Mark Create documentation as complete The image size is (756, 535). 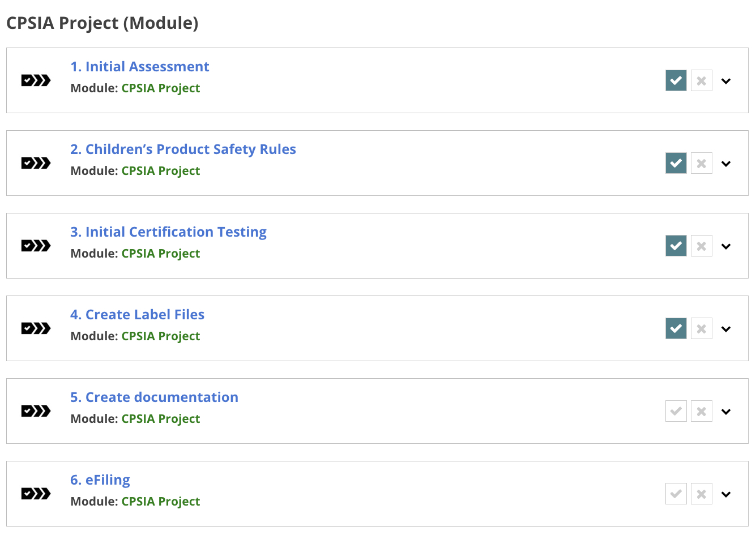tap(676, 411)
